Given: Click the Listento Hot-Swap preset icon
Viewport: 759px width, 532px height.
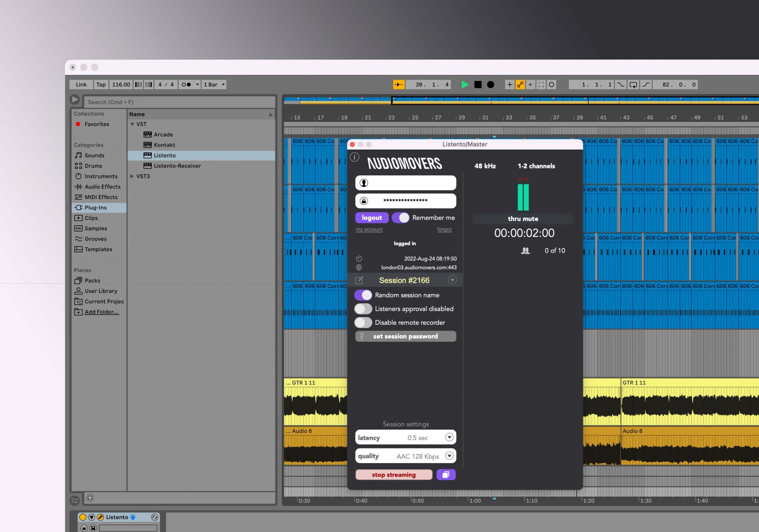Looking at the screenshot, I should point(154,517).
